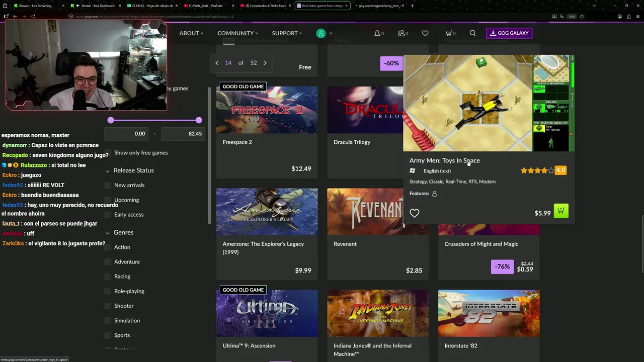Image resolution: width=644 pixels, height=362 pixels.
Task: Tick the Role-playing genre checkbox
Action: [x=108, y=291]
